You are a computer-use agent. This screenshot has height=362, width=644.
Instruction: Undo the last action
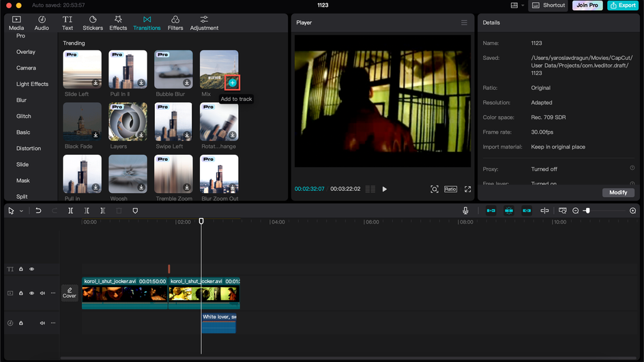pos(38,211)
